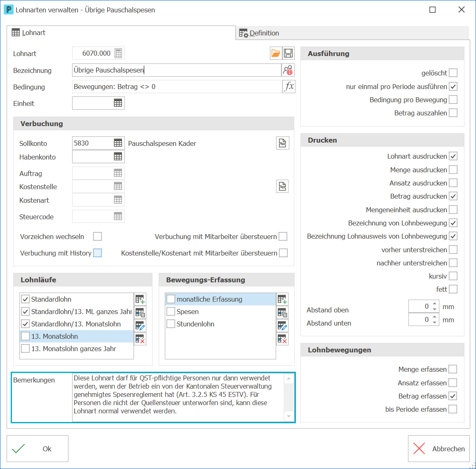The image size is (476, 469).
Task: Open the Habenkonto account picker
Action: [118, 157]
